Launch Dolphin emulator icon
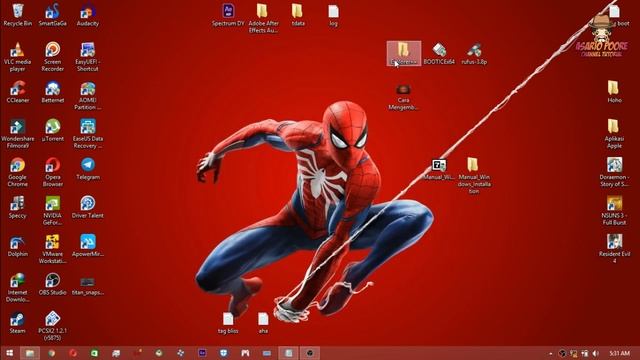 (x=18, y=245)
